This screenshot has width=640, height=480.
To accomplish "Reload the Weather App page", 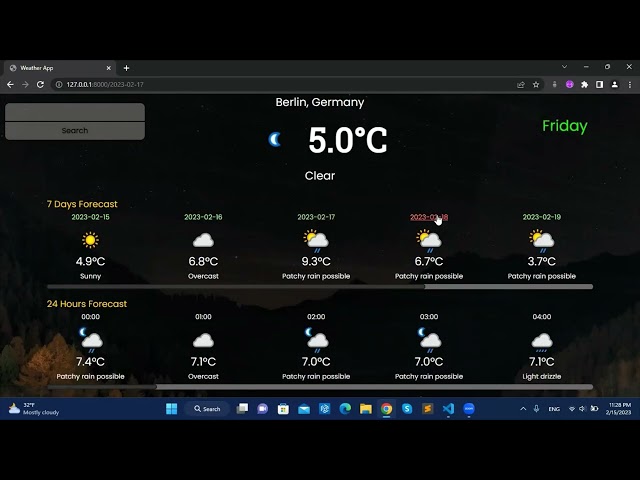I will (40, 84).
